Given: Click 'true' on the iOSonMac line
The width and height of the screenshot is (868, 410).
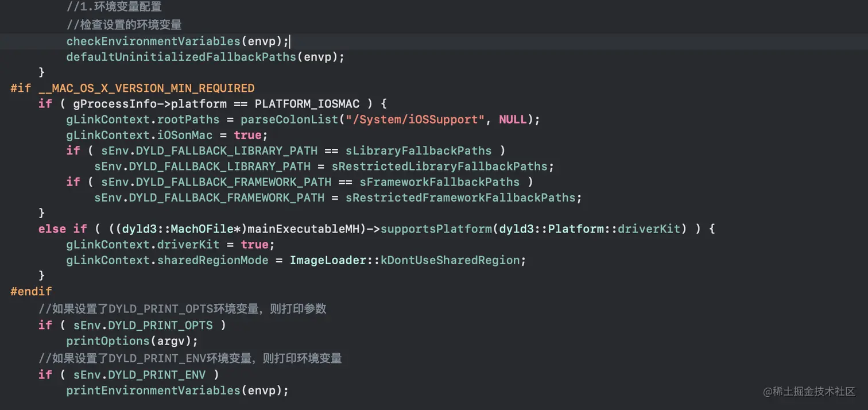Looking at the screenshot, I should pos(247,135).
